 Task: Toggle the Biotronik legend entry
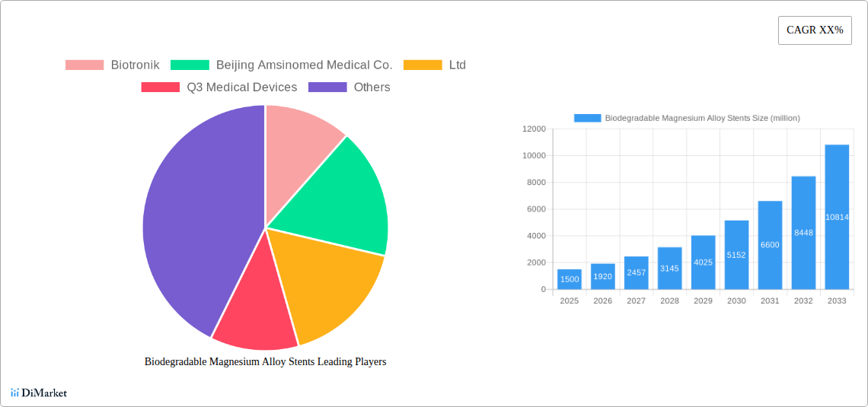coord(112,65)
